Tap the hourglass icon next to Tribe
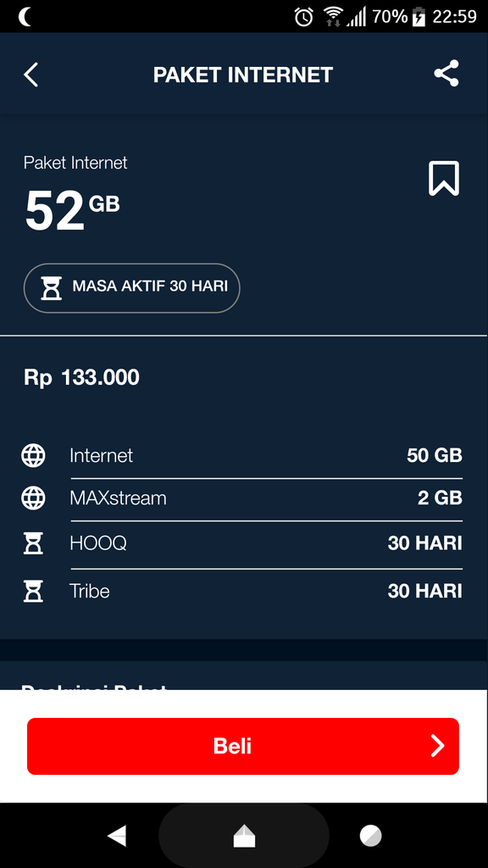This screenshot has width=488, height=868. pos(33,593)
